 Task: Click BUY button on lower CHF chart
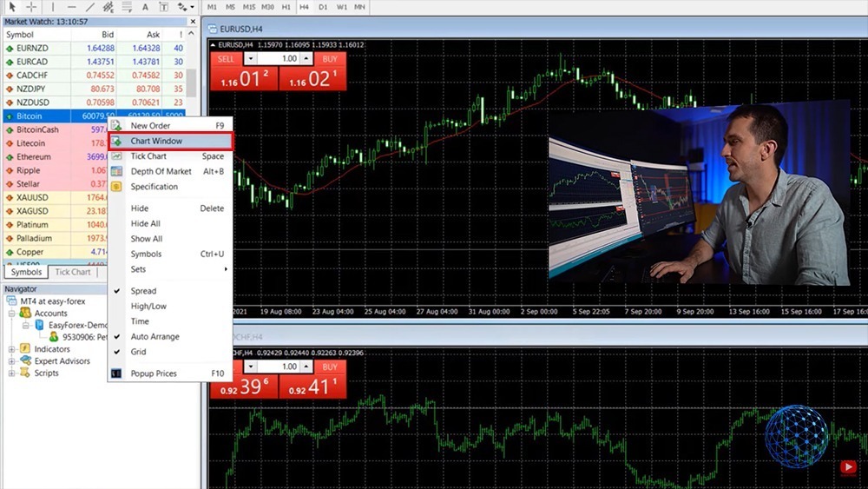[330, 367]
